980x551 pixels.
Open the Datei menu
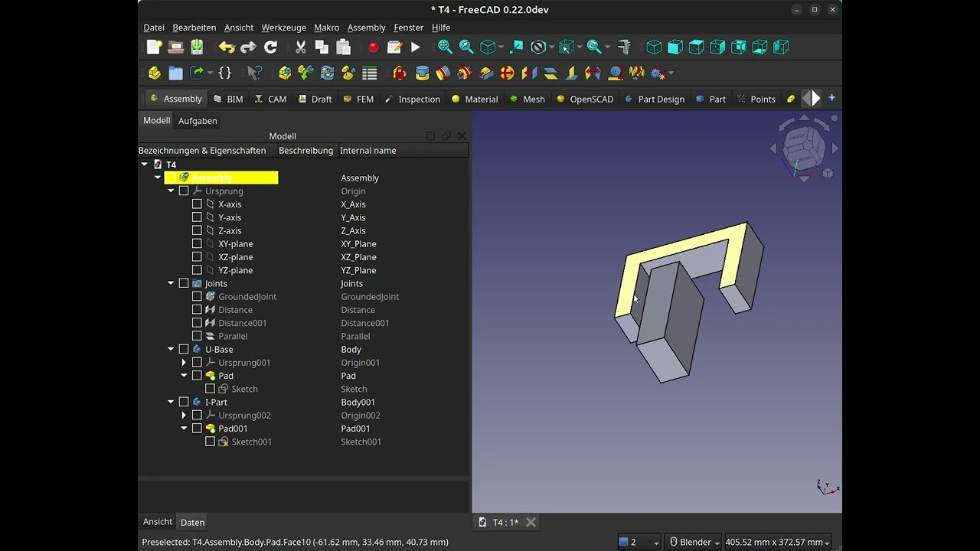154,28
